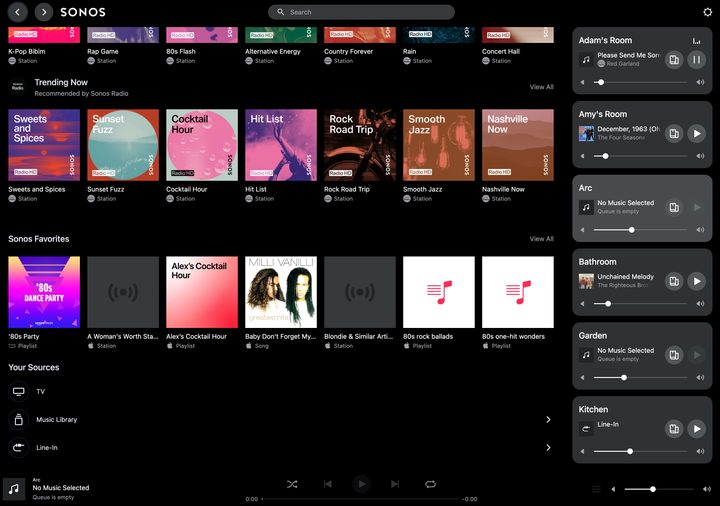Click Adam's Room equalizer now-playing icon
Image resolution: width=720 pixels, height=506 pixels.
point(697,41)
